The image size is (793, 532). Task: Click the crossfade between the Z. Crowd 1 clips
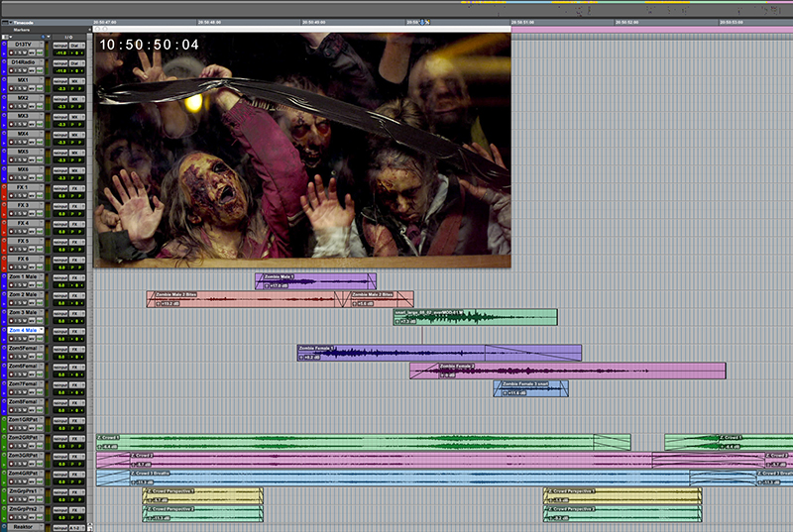(x=611, y=442)
